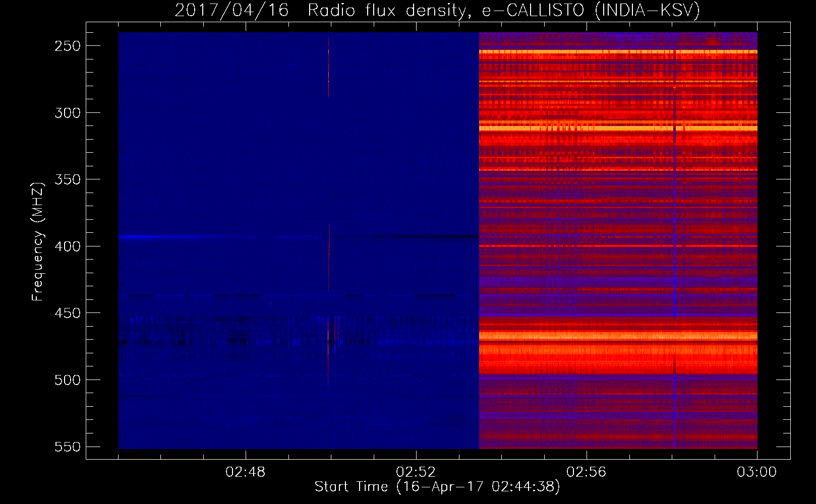
Task: Click the red vertical burst near 02:50
Action: coord(328,351)
